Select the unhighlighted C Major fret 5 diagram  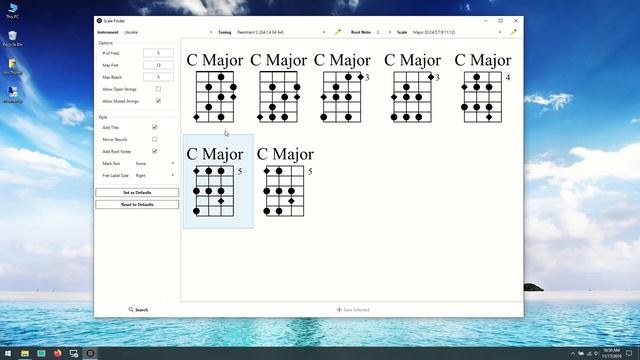(x=285, y=181)
